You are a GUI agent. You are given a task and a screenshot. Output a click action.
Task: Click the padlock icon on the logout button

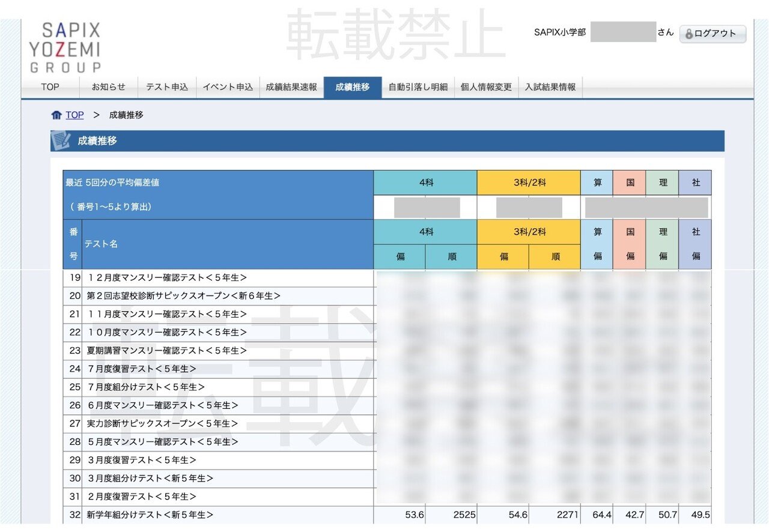click(688, 34)
